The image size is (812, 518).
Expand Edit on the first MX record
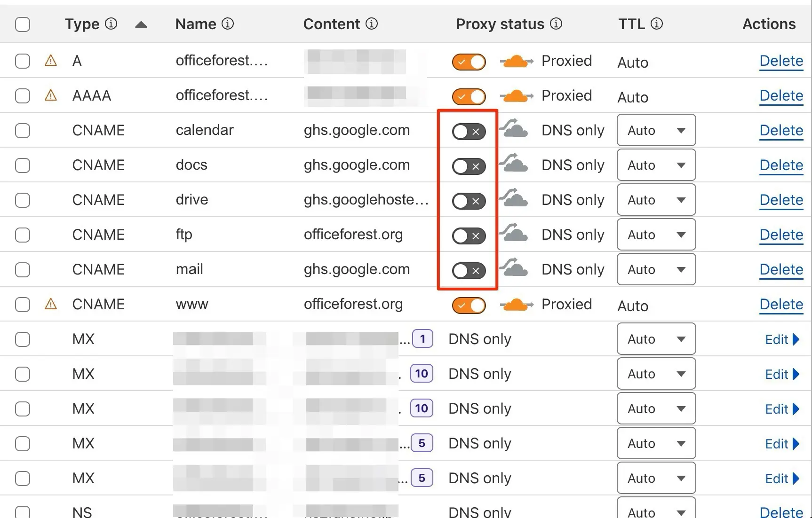tap(781, 339)
